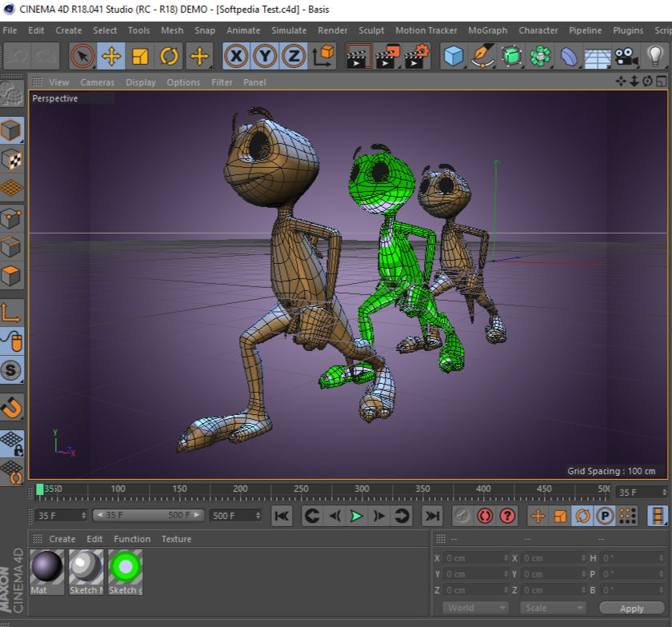Click the current frame 35 F stepper
672x627 pixels.
[84, 516]
